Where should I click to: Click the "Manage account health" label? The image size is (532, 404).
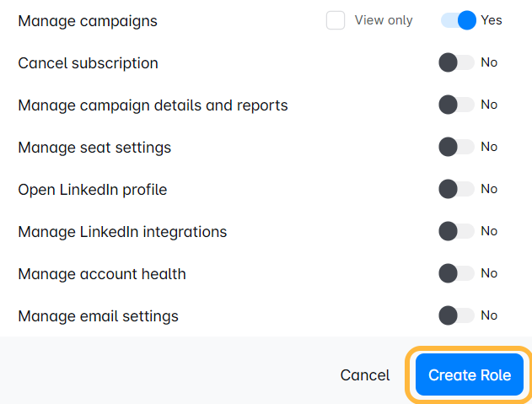tap(102, 274)
